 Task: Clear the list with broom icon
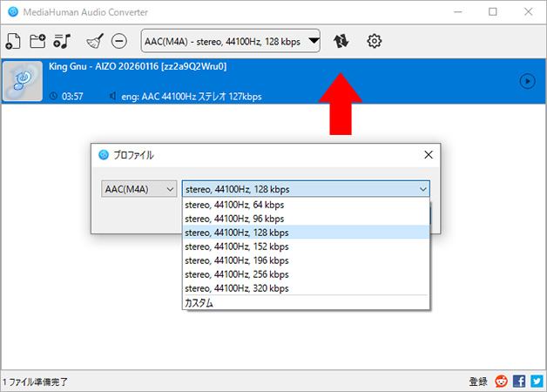click(x=95, y=41)
